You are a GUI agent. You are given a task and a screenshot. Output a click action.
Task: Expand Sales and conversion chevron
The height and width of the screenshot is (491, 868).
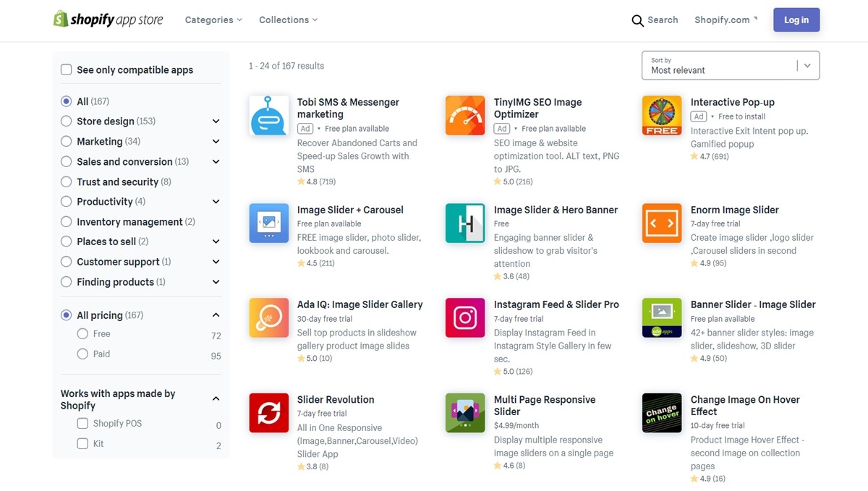[216, 162]
